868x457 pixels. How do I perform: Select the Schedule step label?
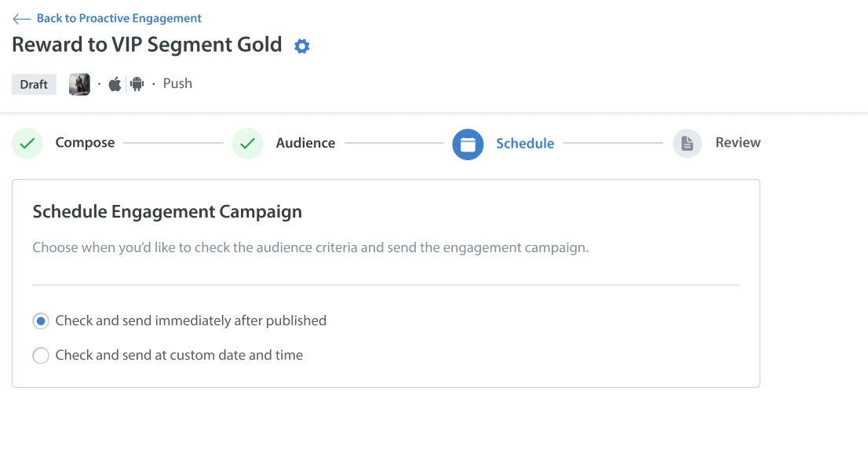(525, 144)
